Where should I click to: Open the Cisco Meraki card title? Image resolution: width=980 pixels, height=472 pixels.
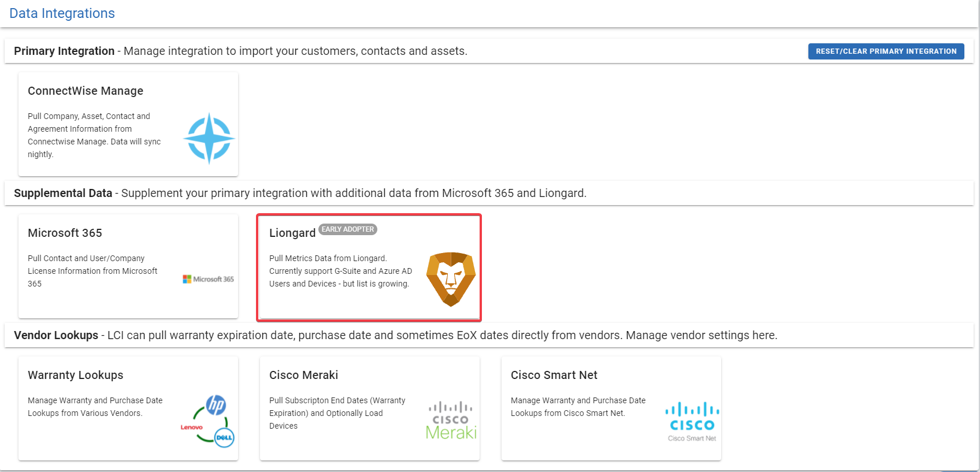(303, 375)
